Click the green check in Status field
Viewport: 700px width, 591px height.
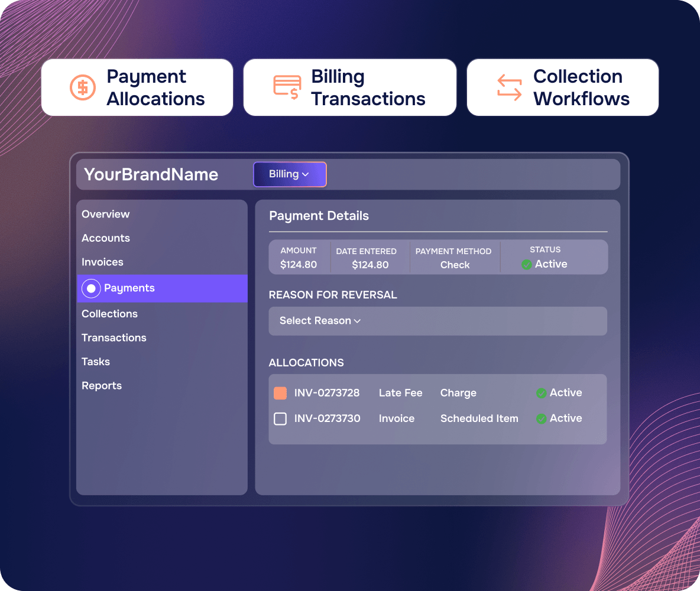527,265
